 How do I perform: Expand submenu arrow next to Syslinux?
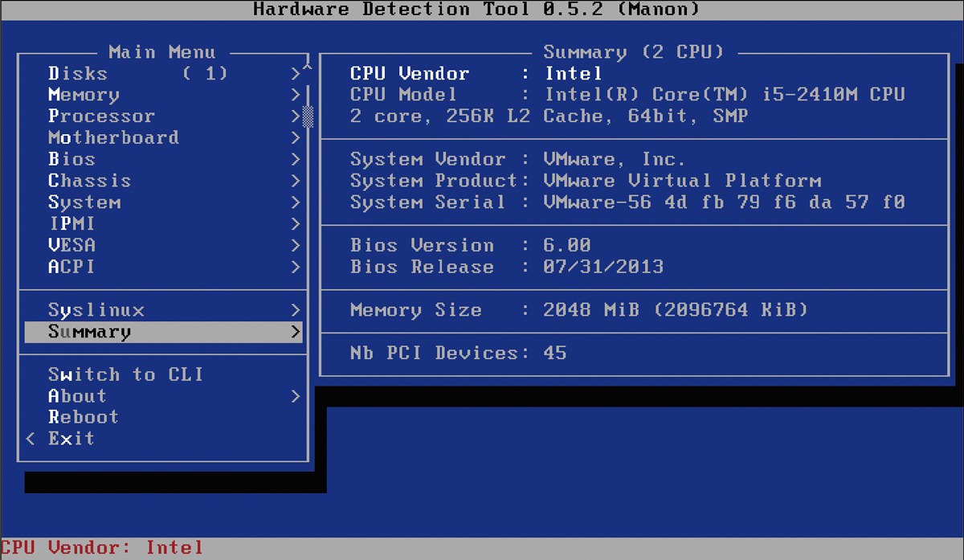pyautogui.click(x=296, y=310)
